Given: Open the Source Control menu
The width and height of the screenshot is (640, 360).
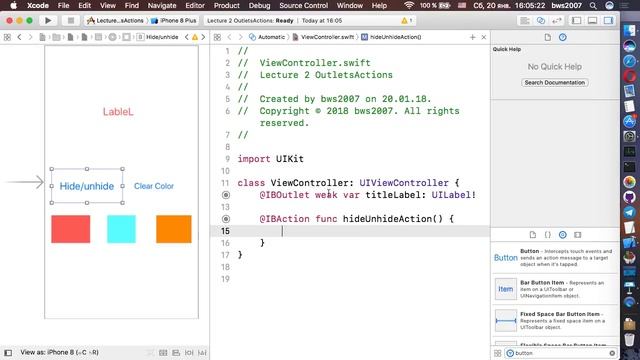Looking at the screenshot, I should [303, 6].
